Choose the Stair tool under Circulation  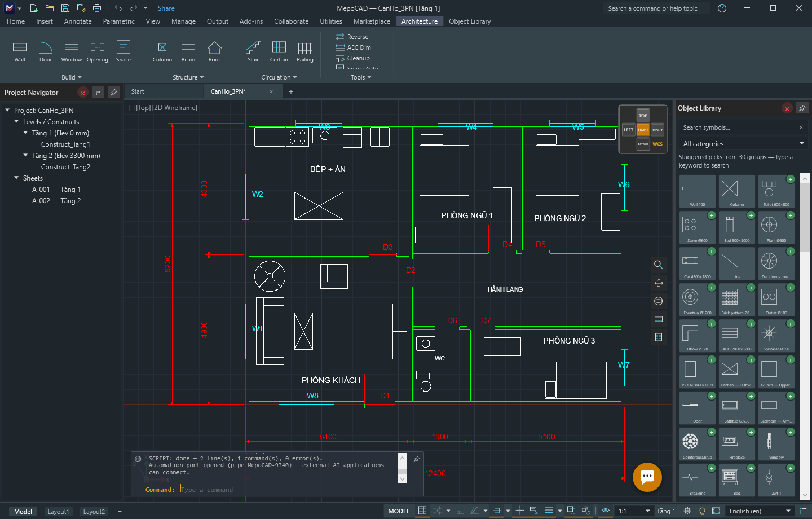click(x=253, y=51)
